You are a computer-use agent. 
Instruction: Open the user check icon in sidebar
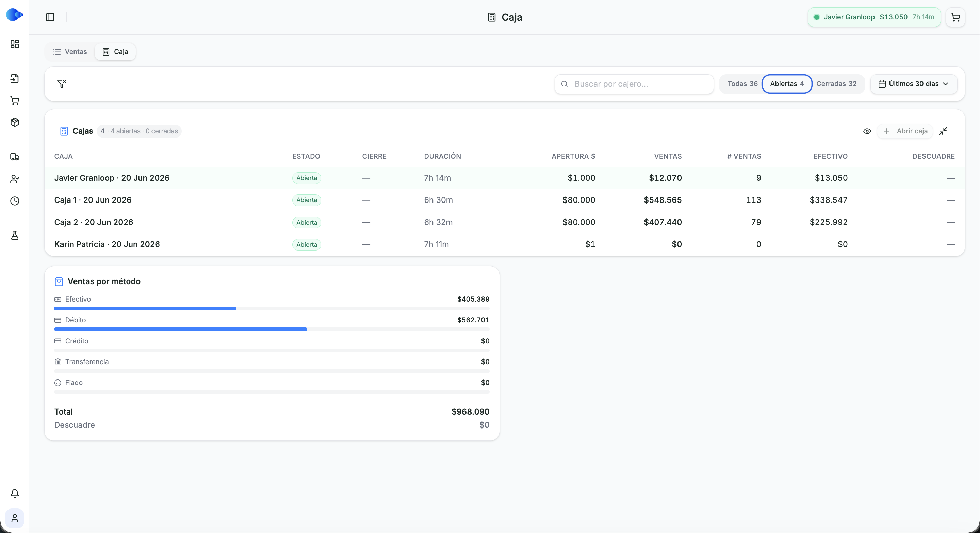tap(14, 179)
